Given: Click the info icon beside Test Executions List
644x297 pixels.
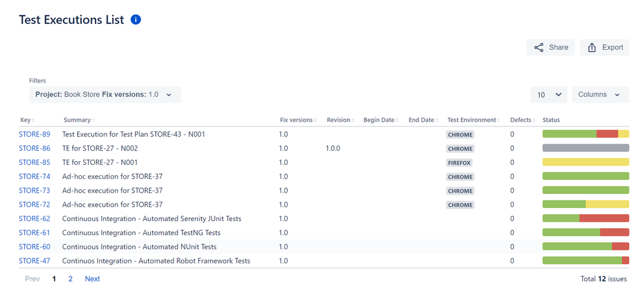Looking at the screenshot, I should coord(135,20).
